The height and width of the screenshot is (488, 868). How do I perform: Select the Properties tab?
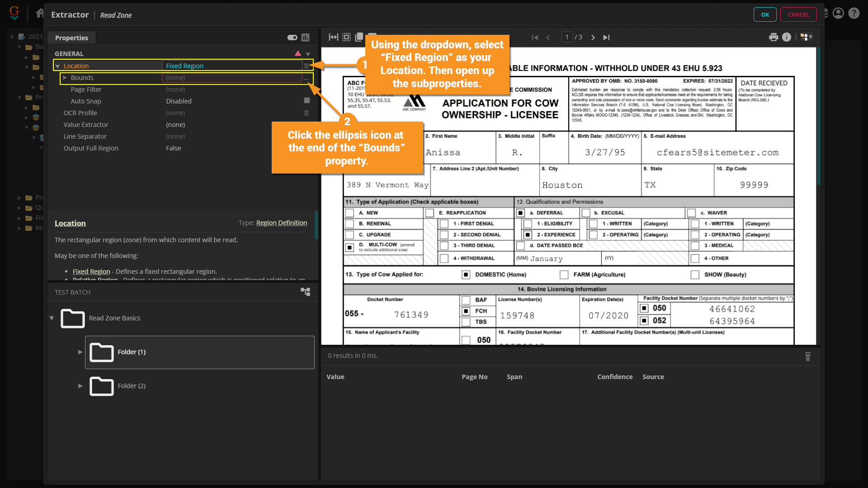coord(71,38)
